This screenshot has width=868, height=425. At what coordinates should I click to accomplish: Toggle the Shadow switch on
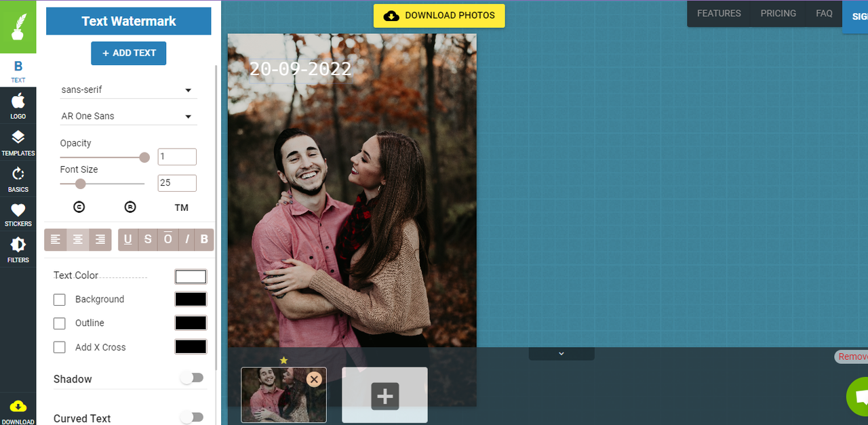point(192,378)
